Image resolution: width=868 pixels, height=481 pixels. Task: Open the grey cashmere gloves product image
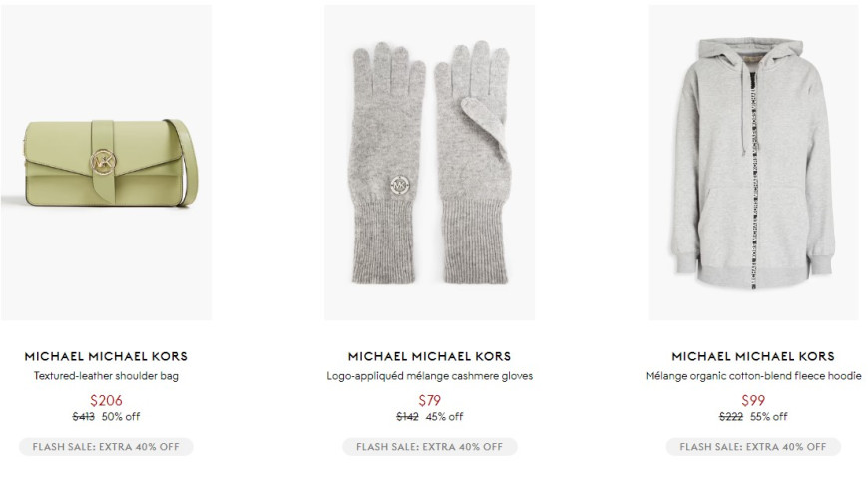[x=430, y=163]
